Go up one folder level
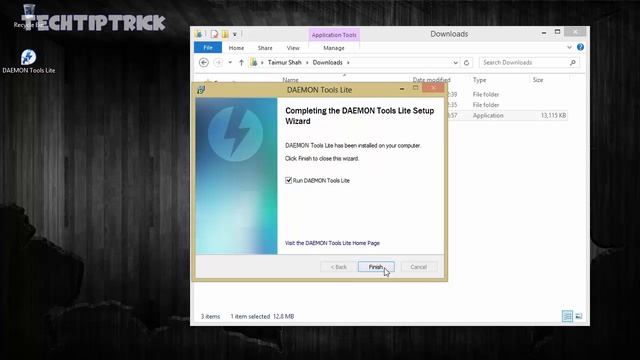Viewport: 640px width, 360px height. coord(241,62)
